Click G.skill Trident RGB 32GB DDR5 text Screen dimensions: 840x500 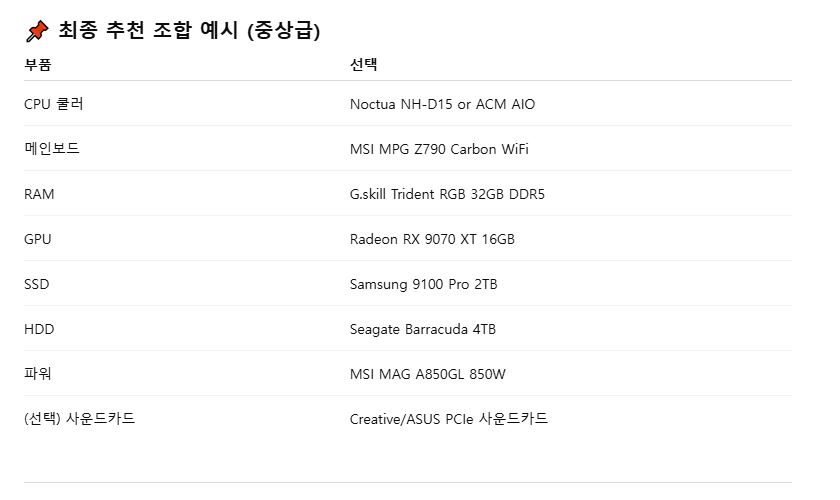[447, 194]
